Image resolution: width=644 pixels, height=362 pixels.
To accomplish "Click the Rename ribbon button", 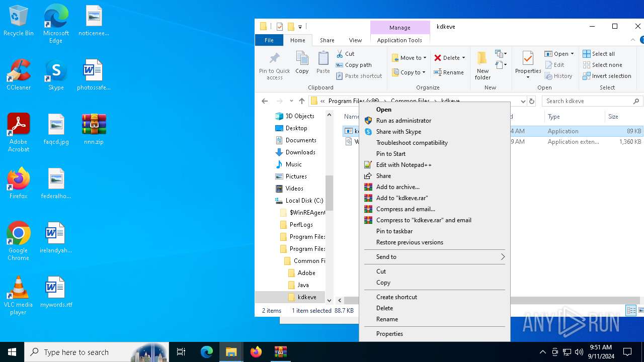I will [x=449, y=72].
